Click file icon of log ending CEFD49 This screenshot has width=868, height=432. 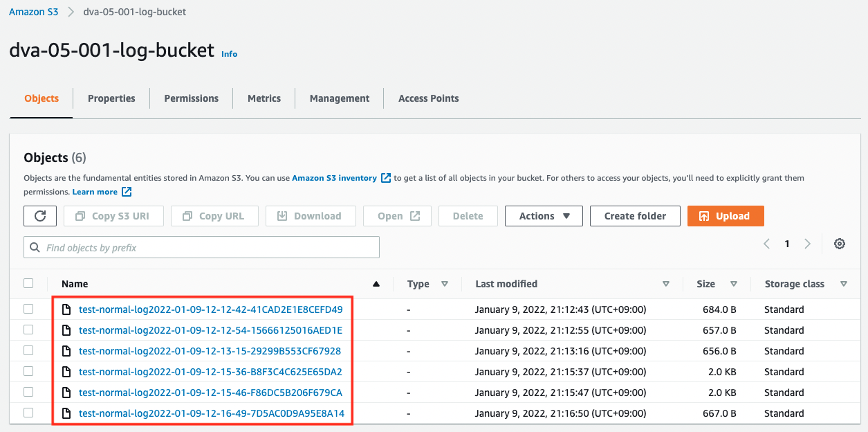point(67,309)
